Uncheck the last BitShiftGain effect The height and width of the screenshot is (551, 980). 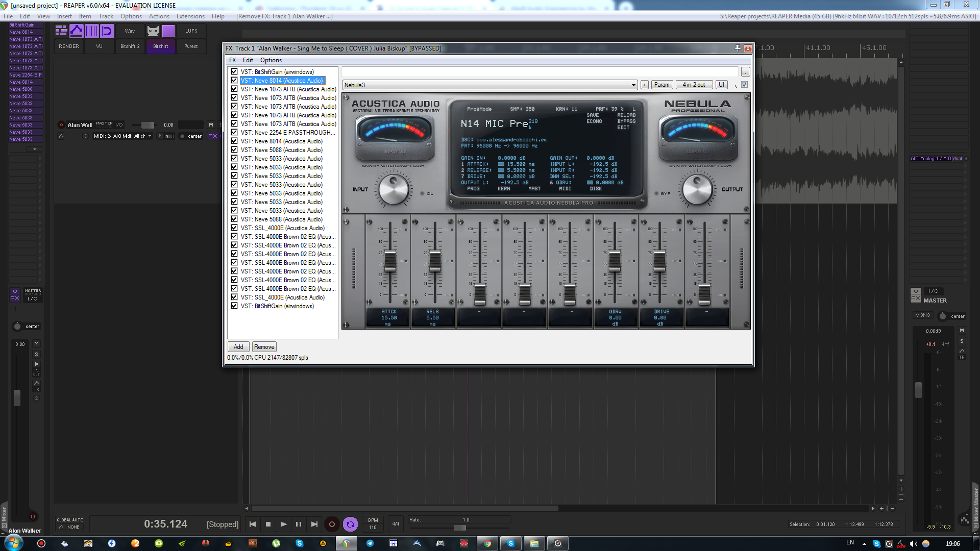(x=234, y=306)
